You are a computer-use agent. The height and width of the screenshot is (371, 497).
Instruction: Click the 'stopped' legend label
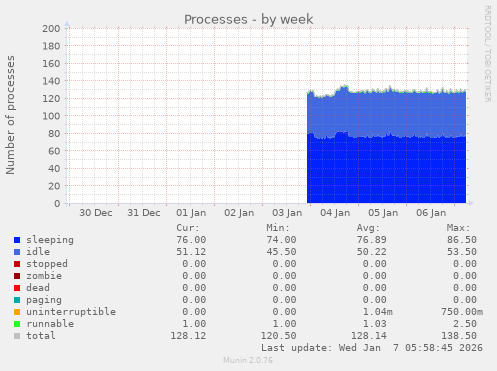[47, 264]
